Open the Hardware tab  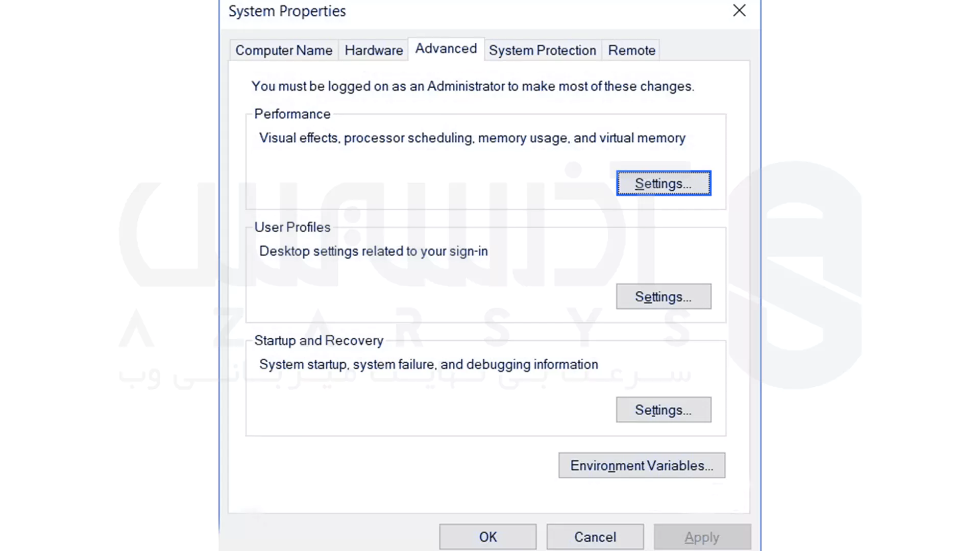[374, 51]
